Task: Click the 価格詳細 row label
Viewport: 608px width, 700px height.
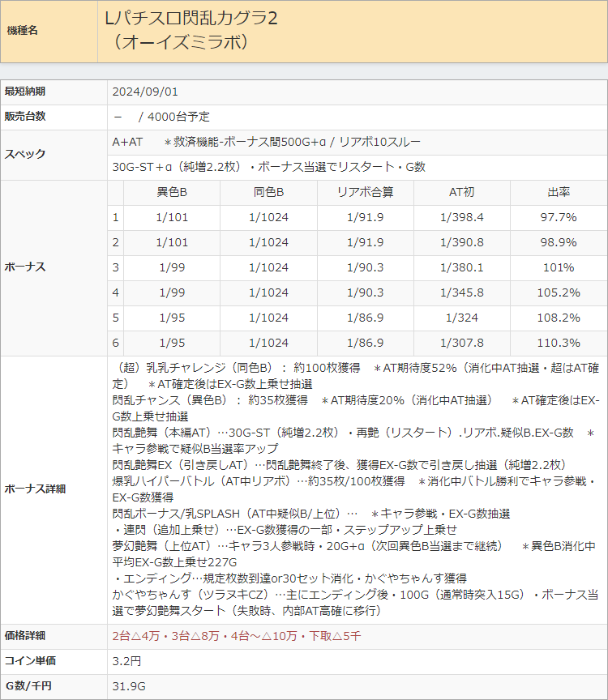Action: tap(25, 636)
